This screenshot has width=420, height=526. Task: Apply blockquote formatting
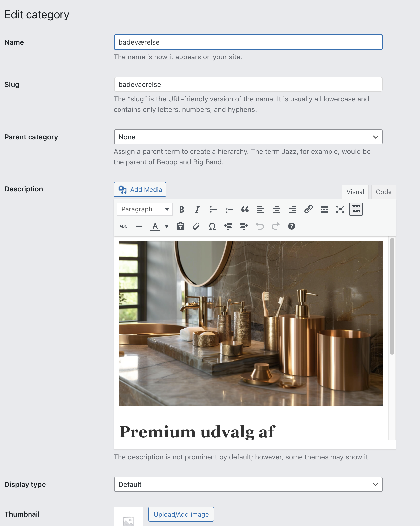[x=245, y=209]
